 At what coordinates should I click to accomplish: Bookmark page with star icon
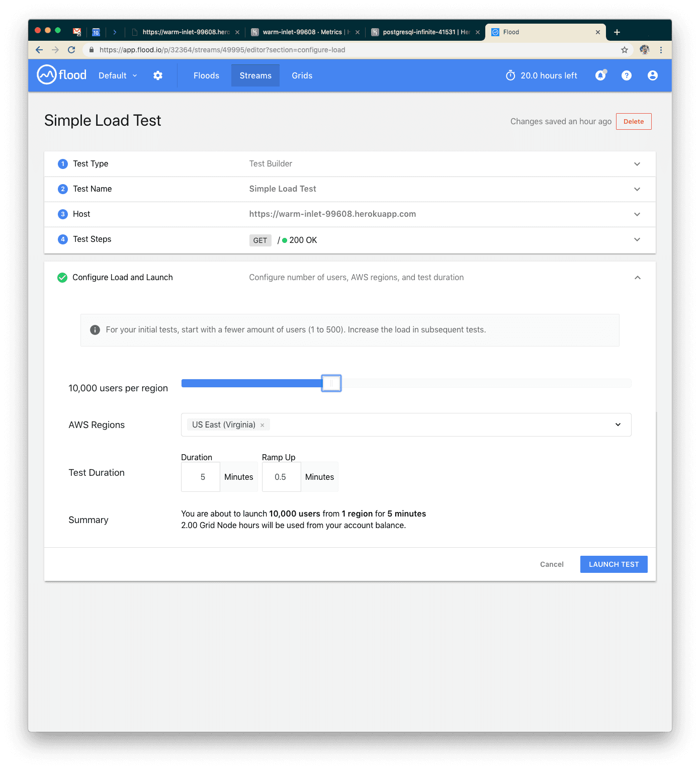pyautogui.click(x=625, y=50)
